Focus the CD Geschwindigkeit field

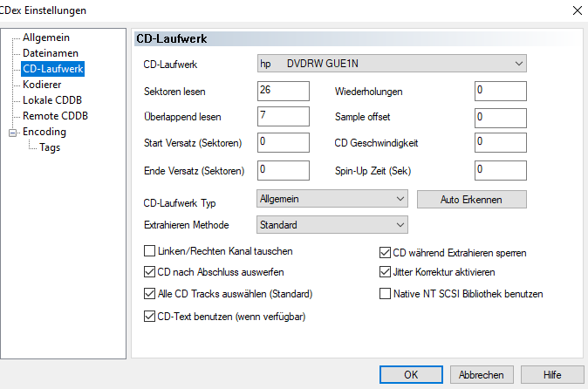(501, 142)
